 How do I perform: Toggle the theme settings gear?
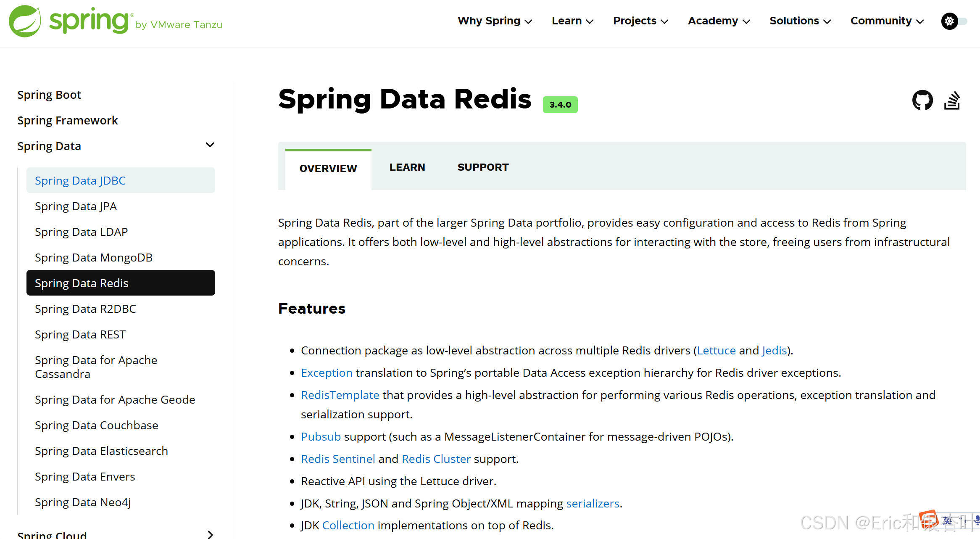tap(949, 21)
